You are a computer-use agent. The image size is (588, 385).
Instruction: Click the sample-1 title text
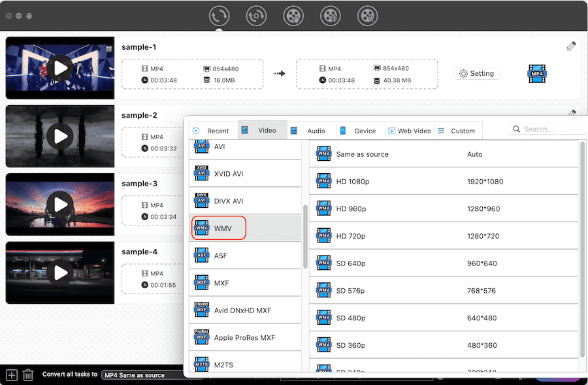point(139,47)
